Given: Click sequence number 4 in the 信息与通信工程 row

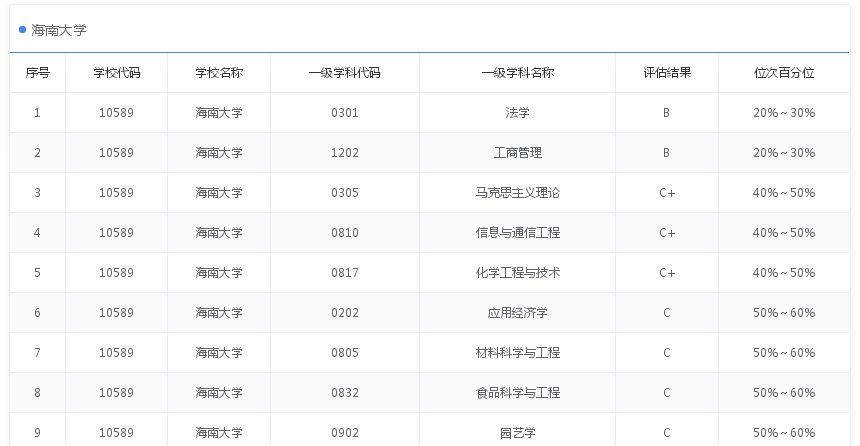Looking at the screenshot, I should (37, 233).
